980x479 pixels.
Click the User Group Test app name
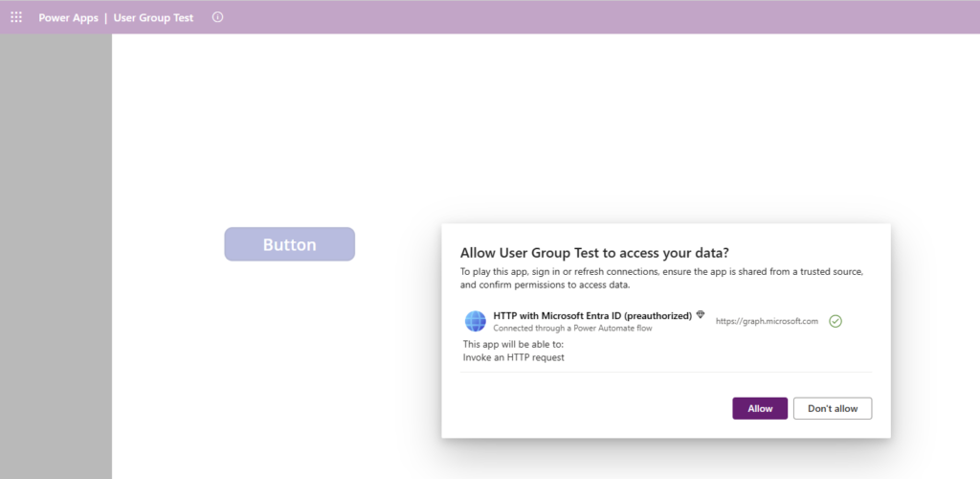(154, 17)
